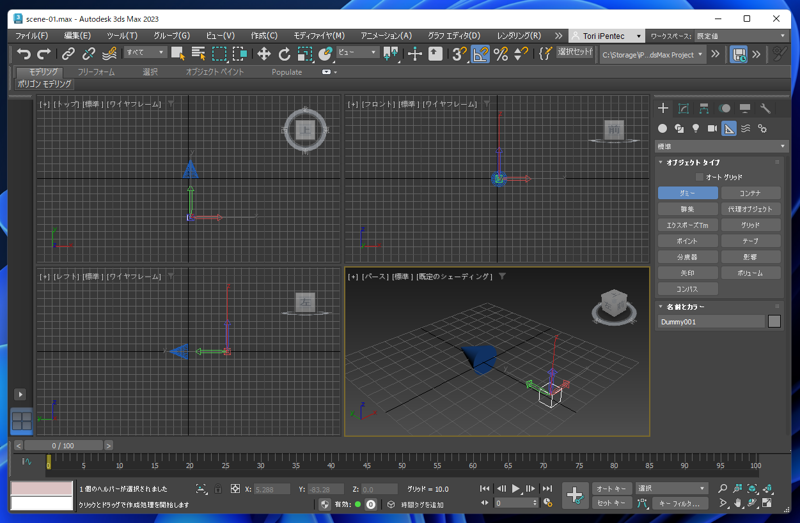
Task: Activate the Select and Rotate tool
Action: (x=284, y=54)
